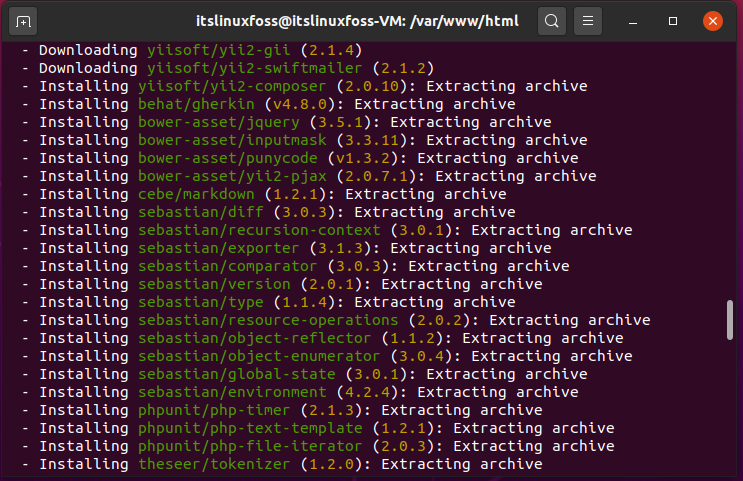Click the package name phpunit/php-text-template
Viewport: 743px width, 481px height.
coord(250,428)
